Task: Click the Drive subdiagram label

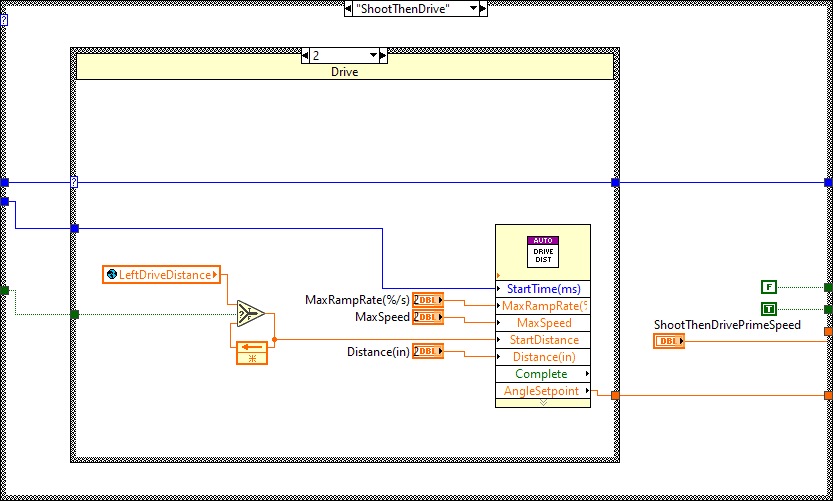Action: tap(344, 72)
